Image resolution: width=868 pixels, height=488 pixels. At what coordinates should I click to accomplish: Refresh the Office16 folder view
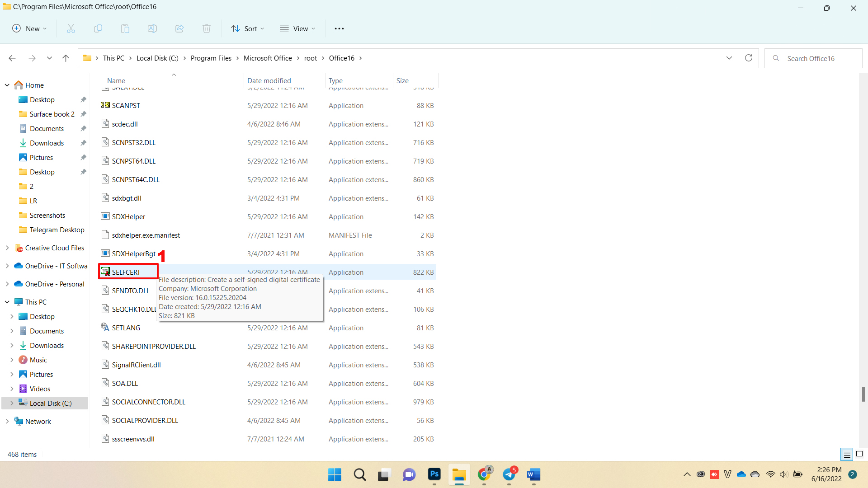click(x=749, y=58)
